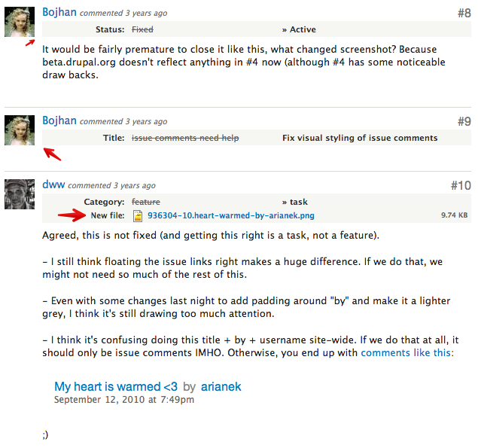Open the permalink for comment #8
The width and height of the screenshot is (478, 448).
tap(463, 13)
